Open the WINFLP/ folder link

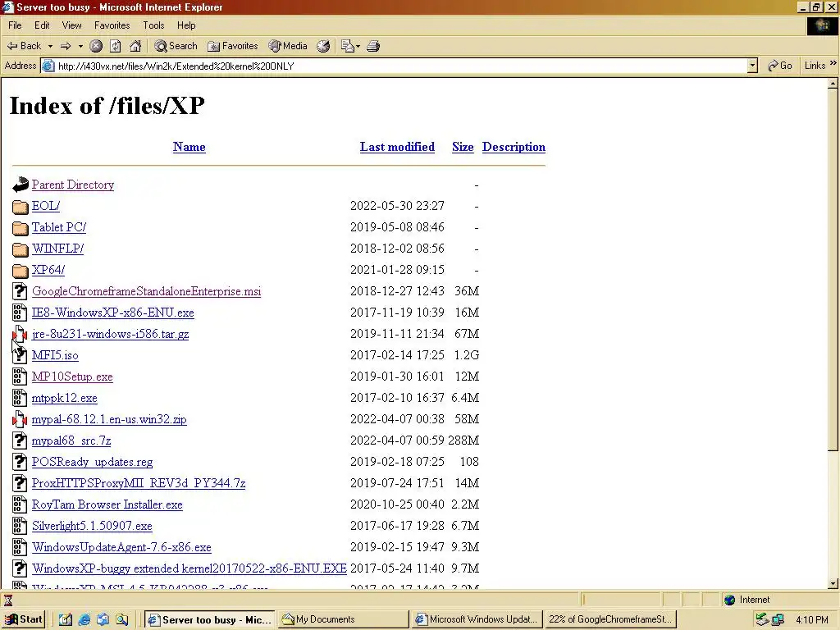[x=57, y=249]
